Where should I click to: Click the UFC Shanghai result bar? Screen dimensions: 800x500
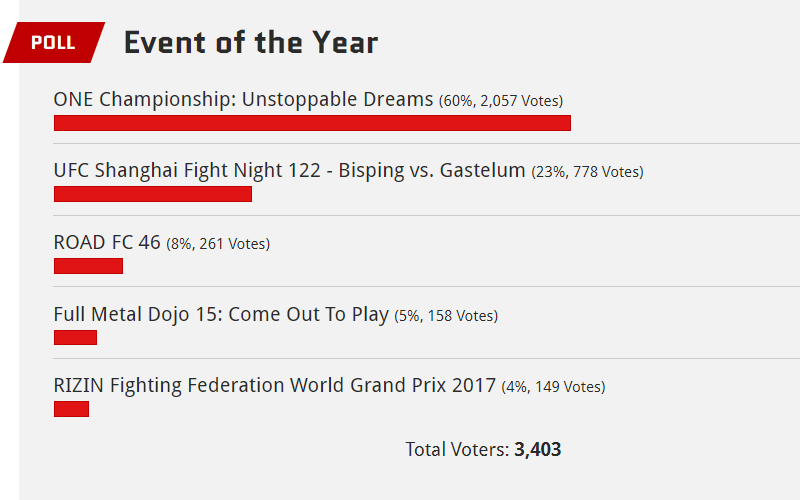click(153, 194)
